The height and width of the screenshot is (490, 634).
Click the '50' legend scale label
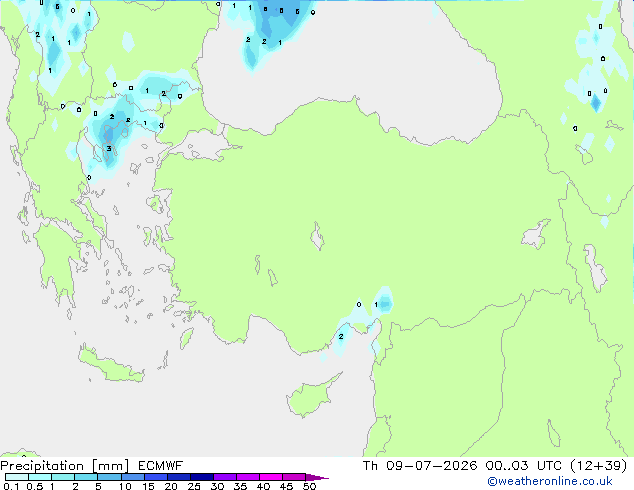coord(310,486)
